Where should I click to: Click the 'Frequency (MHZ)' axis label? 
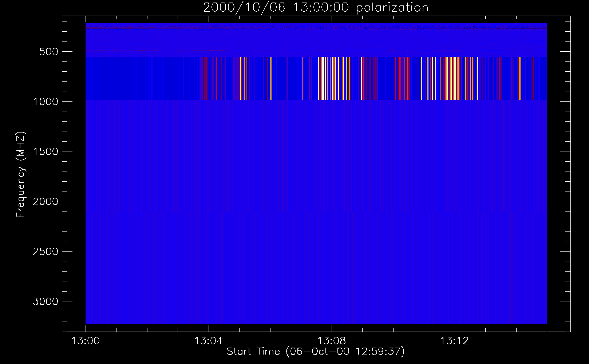21,175
